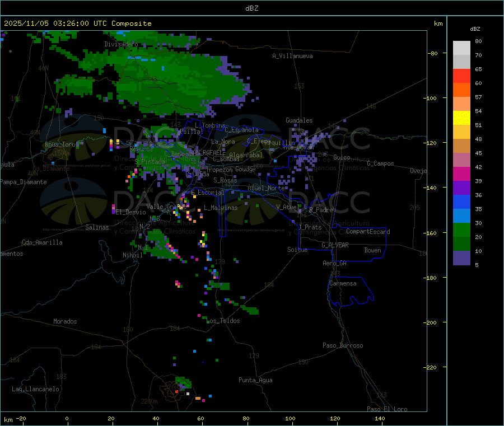This screenshot has width=504, height=426.
Task: Select the 'Algarrobal' place label
Action: click(x=246, y=155)
